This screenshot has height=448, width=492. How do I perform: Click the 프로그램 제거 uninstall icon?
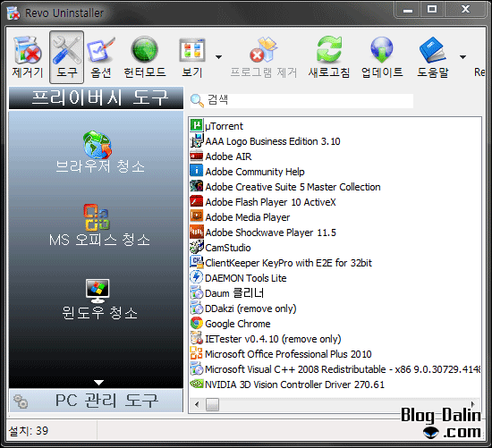point(264,57)
